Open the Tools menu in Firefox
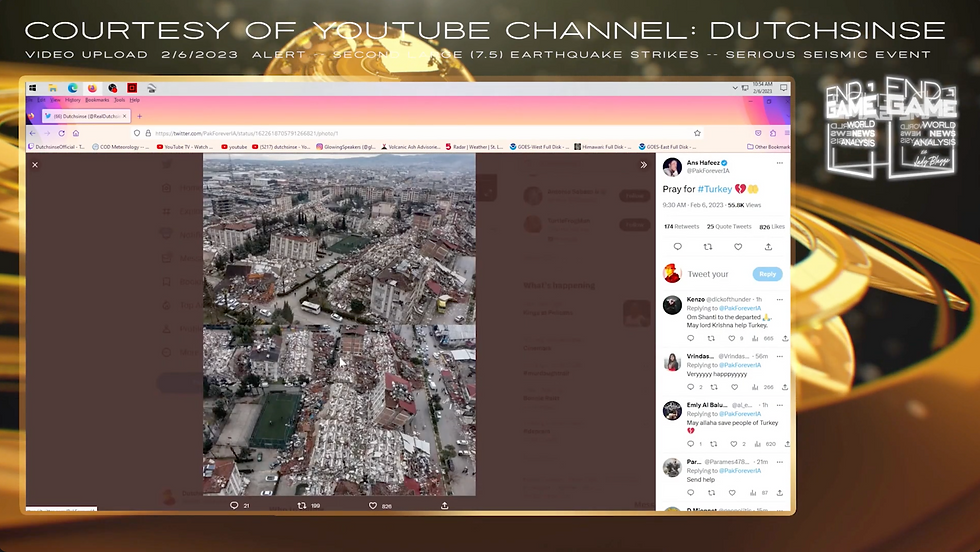The width and height of the screenshot is (980, 552). click(x=119, y=100)
